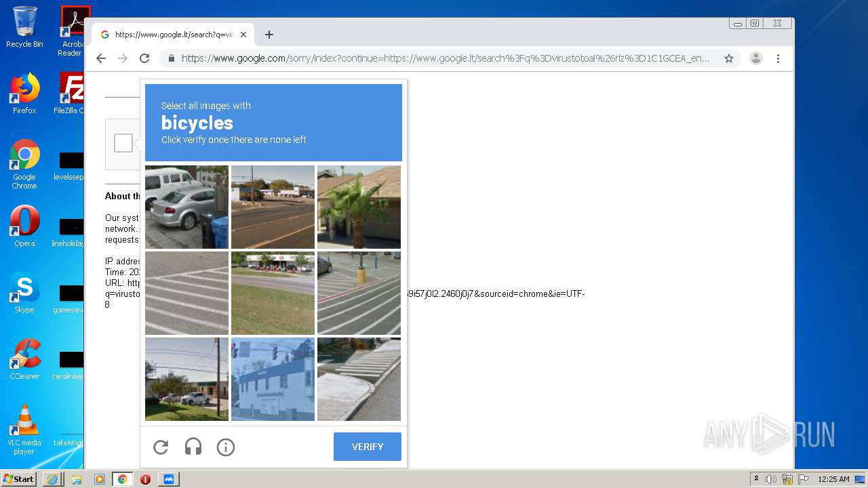Open Windows Explorer from taskbar
The height and width of the screenshot is (488, 868).
pos(76,479)
